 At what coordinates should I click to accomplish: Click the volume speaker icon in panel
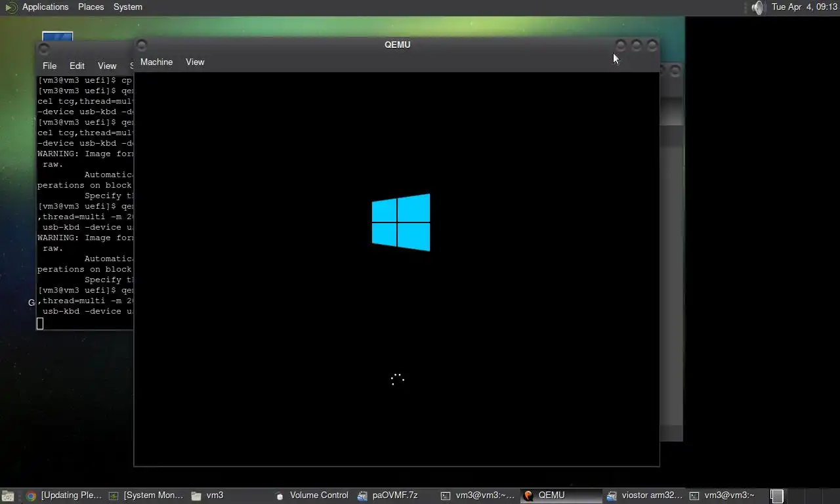tap(758, 7)
